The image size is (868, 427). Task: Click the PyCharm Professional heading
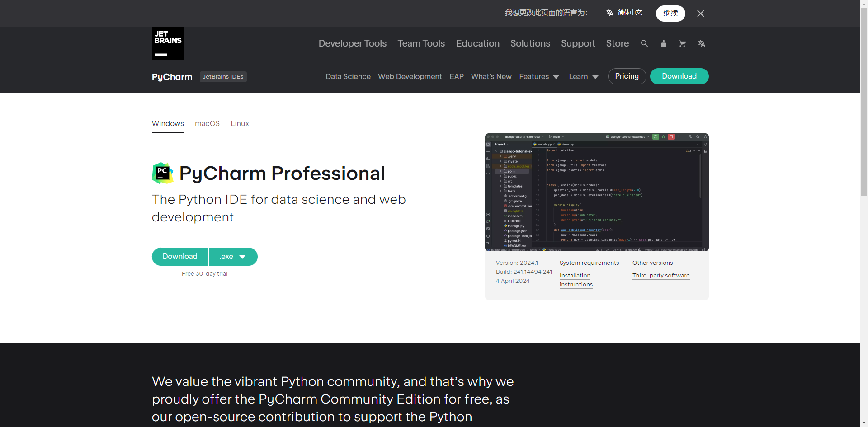pos(282,174)
